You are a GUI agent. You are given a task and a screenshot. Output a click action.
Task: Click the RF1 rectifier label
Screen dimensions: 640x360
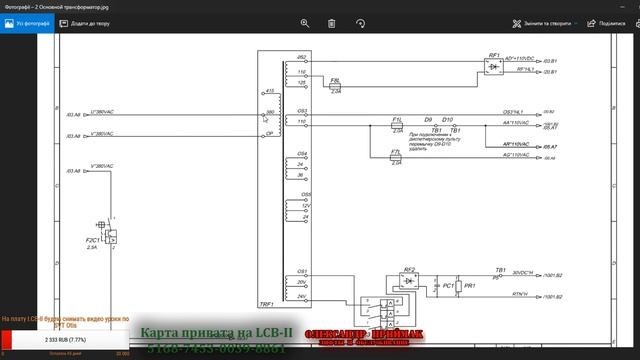click(494, 55)
